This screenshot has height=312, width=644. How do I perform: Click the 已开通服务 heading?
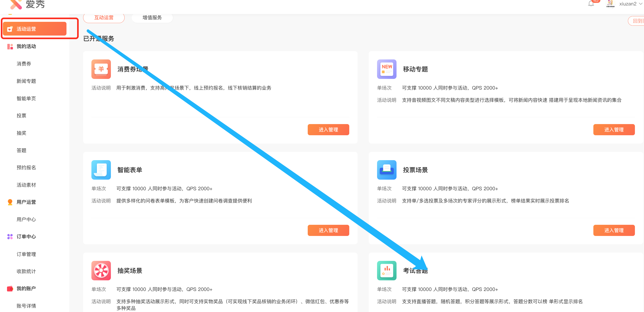(99, 38)
